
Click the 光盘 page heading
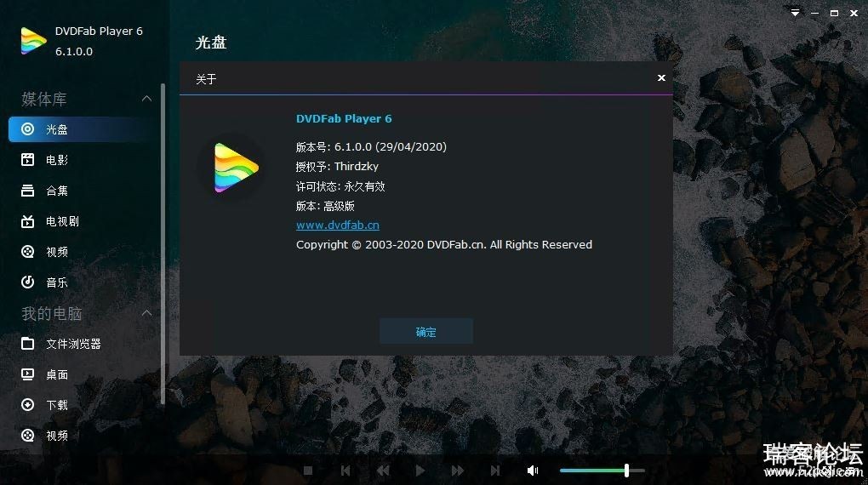(x=211, y=43)
